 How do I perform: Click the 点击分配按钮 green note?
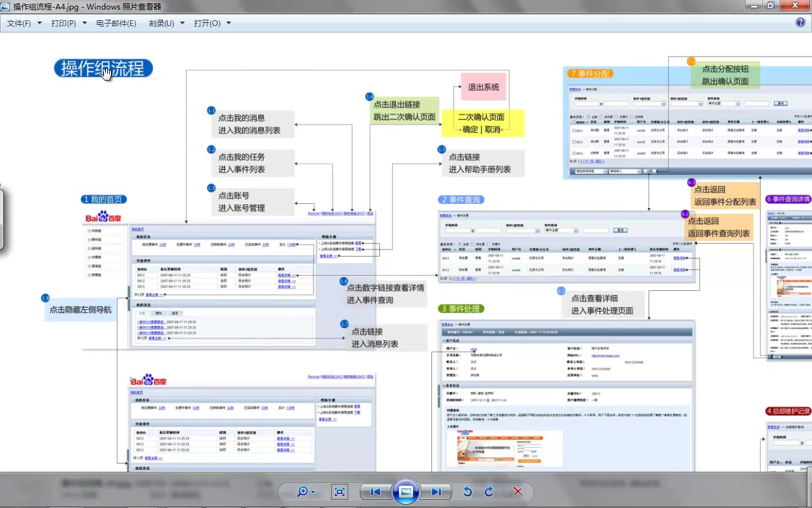(726, 75)
